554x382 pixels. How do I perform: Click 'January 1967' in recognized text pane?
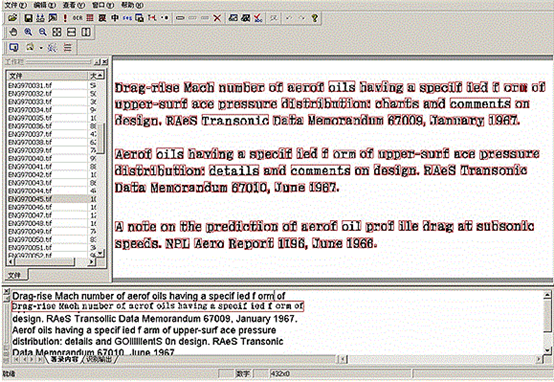pyautogui.click(x=266, y=319)
